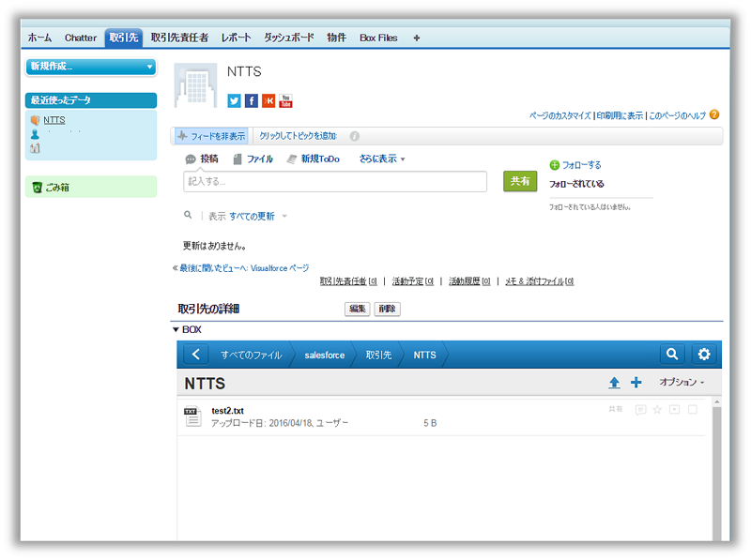Open the 印刷用に表示 link
Viewport: 751px width, 560px height.
click(620, 115)
